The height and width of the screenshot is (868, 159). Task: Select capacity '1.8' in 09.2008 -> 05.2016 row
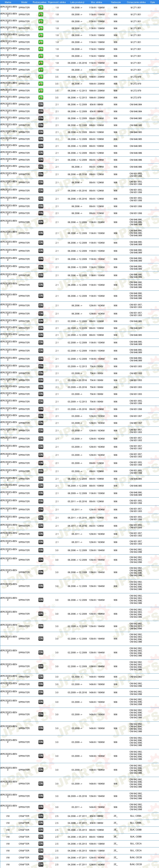57,63
